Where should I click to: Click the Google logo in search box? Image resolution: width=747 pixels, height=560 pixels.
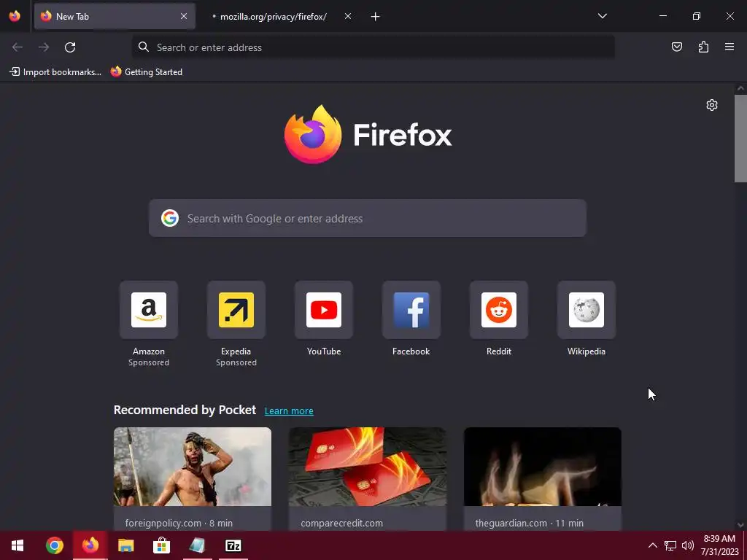pos(169,218)
